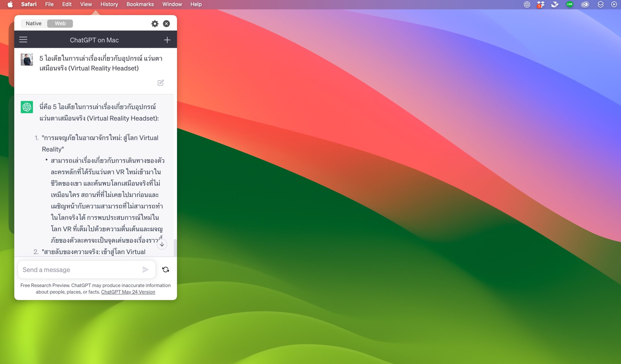This screenshot has width=621, height=364.
Task: Open the History menu
Action: coord(109,4)
